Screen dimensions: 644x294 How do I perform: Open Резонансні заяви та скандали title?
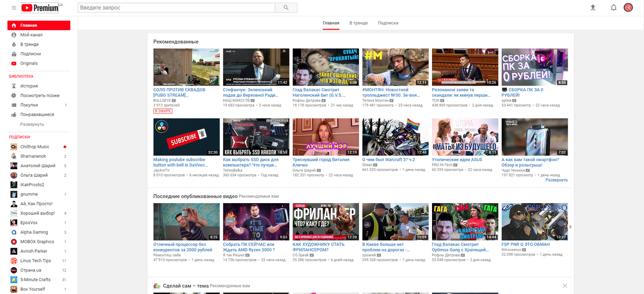click(x=462, y=92)
